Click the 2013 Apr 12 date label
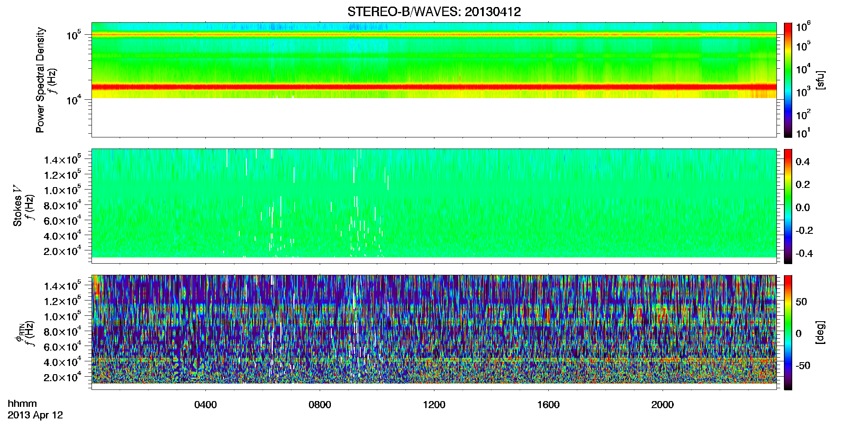Screen dimensions: 868x447 click(x=35, y=415)
